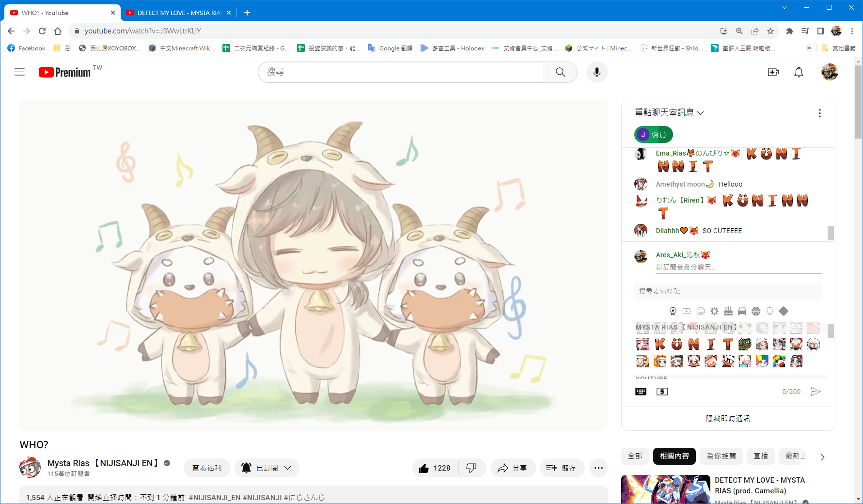
Task: Select the YouTube emoji category icon
Action: 687,311
